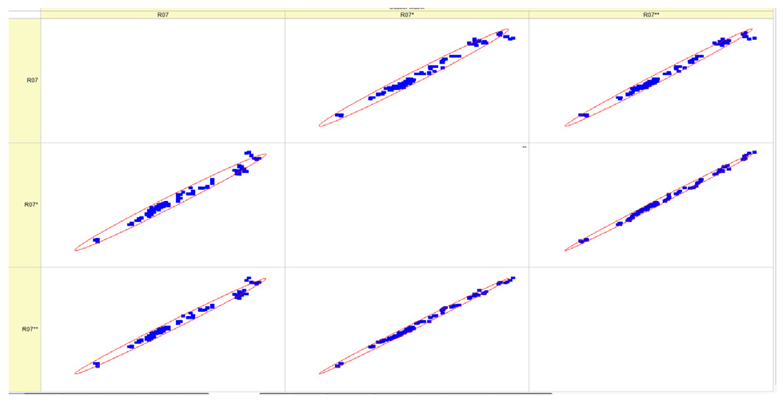Image resolution: width=783 pixels, height=402 pixels.
Task: Select the R07 row header
Action: click(25, 80)
